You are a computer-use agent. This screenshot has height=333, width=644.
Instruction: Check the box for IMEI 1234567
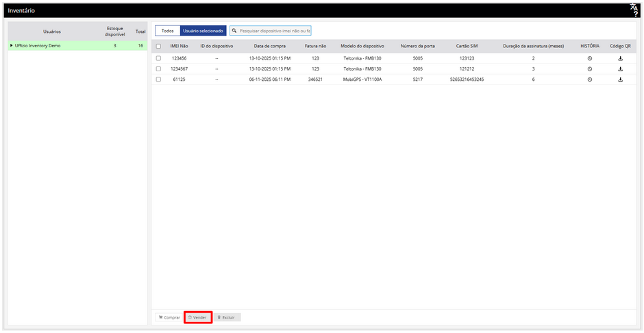pos(159,69)
